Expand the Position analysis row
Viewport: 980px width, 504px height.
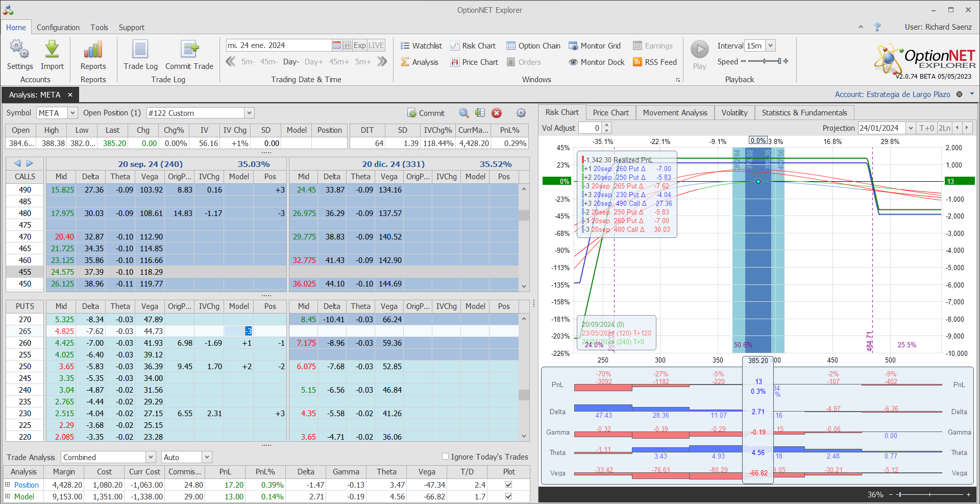pos(7,485)
